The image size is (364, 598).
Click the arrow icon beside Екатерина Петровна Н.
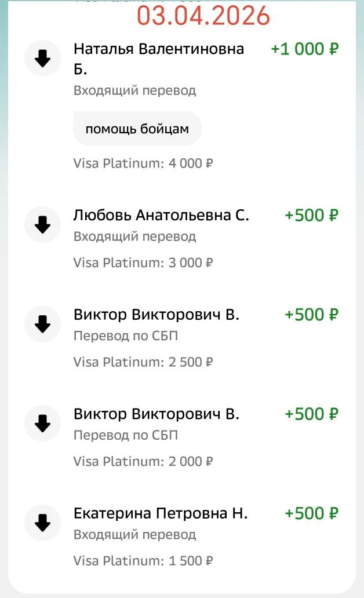click(43, 523)
